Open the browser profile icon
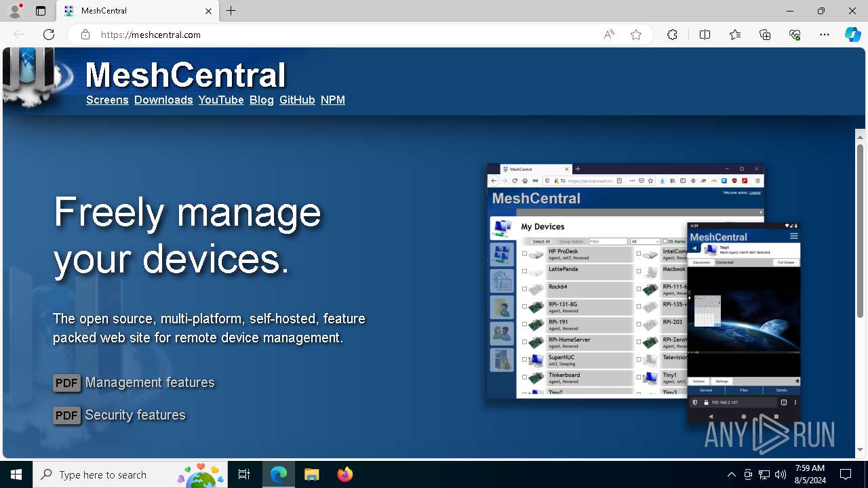The width and height of the screenshot is (868, 488). (x=14, y=11)
